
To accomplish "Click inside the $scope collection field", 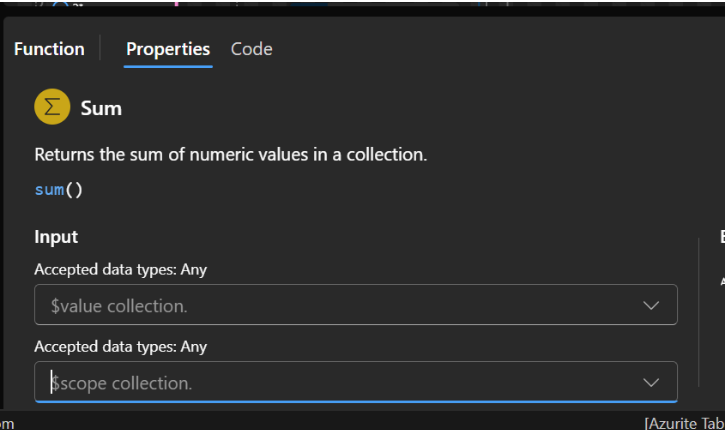I will pyautogui.click(x=330, y=383).
